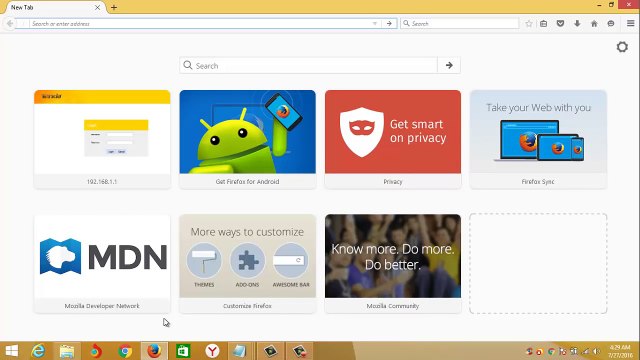Open File Explorer from taskbar
The image size is (640, 360).
coord(67,351)
